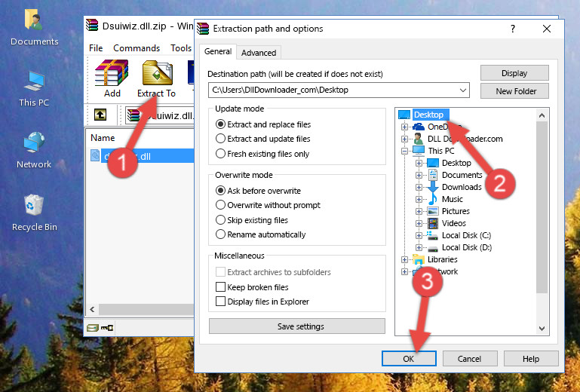The image size is (580, 392).
Task: Enable Keep broken files checkbox
Action: coord(220,287)
